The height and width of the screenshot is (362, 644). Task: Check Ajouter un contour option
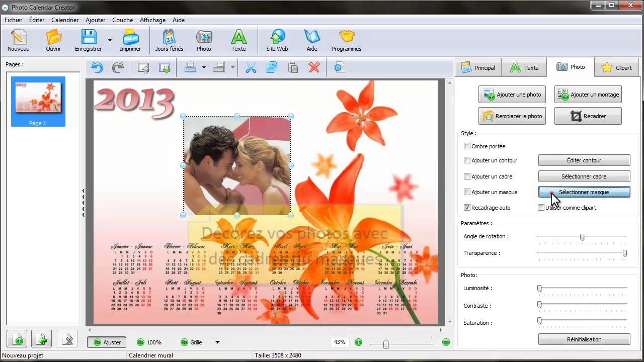pos(467,161)
